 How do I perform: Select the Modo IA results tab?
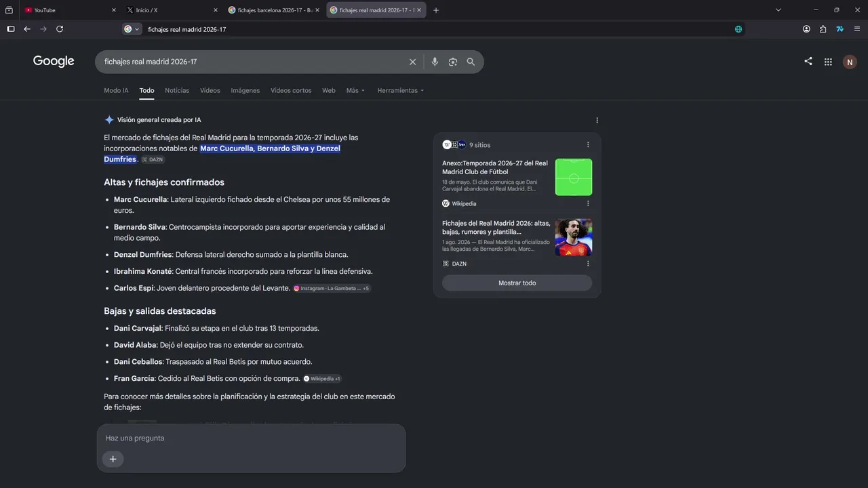[x=116, y=90]
